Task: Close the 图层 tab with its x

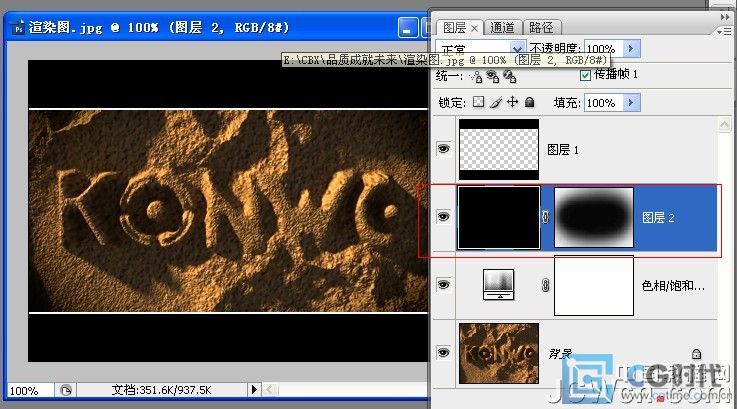Action: [474, 29]
